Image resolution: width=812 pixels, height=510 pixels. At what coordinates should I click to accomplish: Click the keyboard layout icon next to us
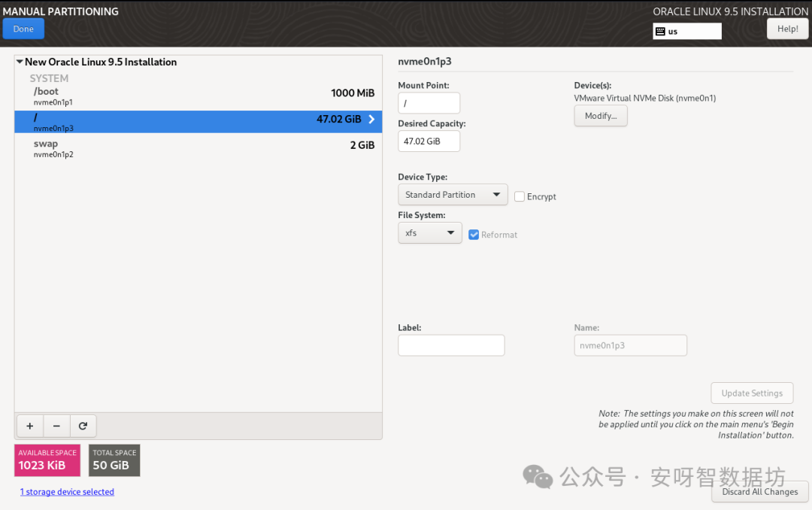click(660, 32)
